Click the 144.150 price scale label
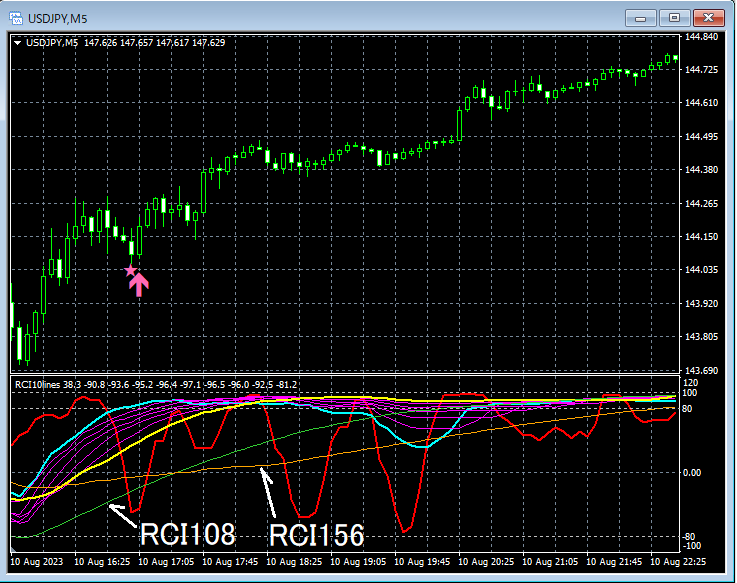 click(702, 236)
